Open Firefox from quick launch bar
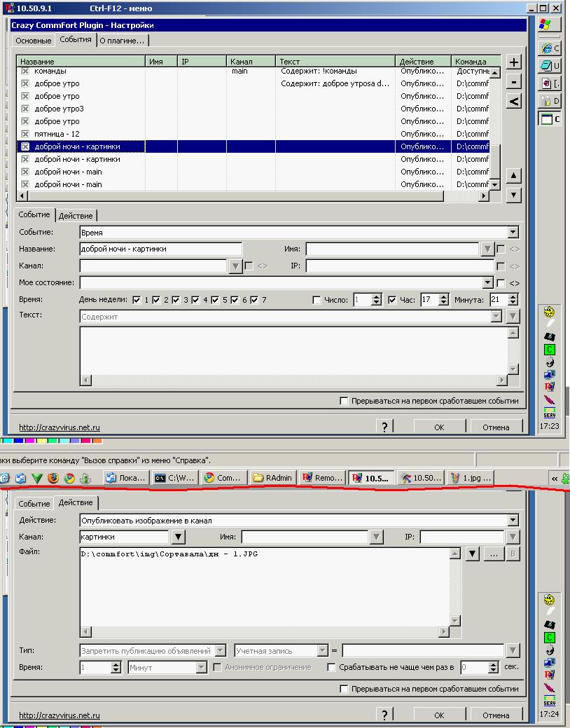Image resolution: width=570 pixels, height=728 pixels. [x=53, y=478]
